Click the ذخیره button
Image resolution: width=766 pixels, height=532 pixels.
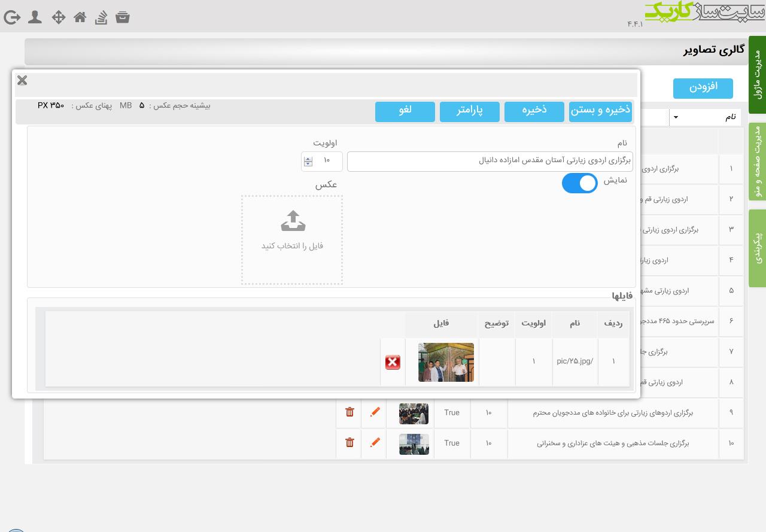[x=534, y=111]
